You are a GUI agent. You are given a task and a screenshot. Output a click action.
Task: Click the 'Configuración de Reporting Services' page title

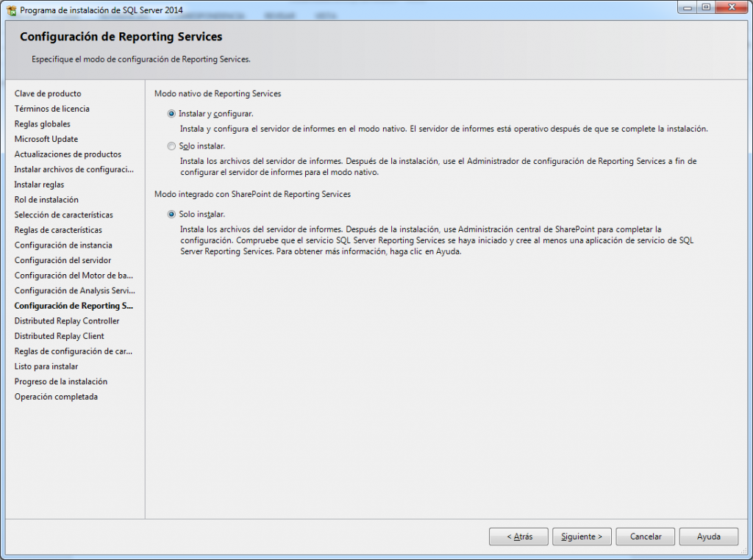click(x=121, y=37)
